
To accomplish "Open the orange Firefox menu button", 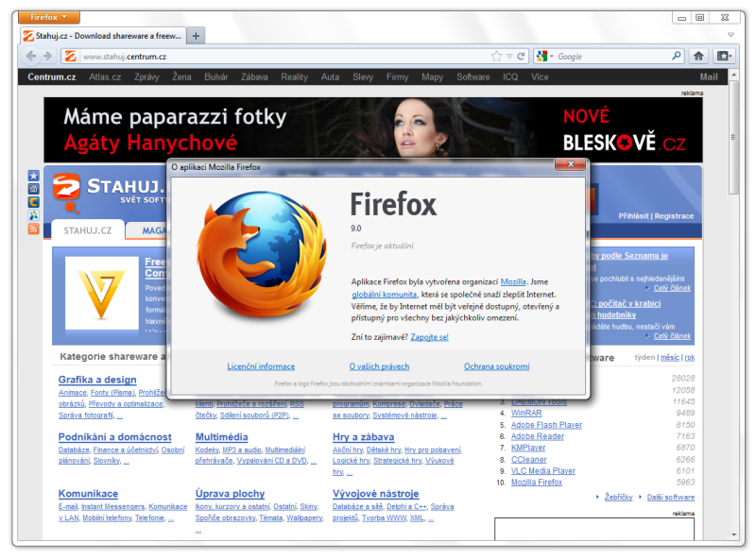I will point(49,17).
